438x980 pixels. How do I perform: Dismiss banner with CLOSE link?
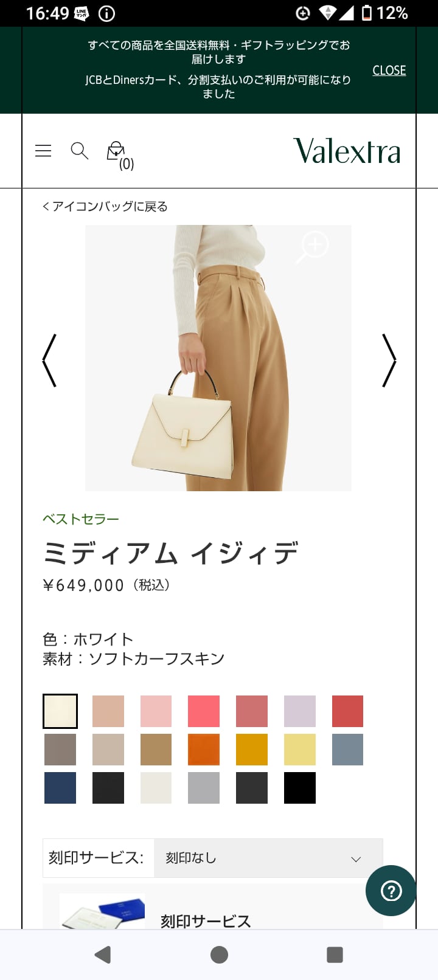pos(389,71)
